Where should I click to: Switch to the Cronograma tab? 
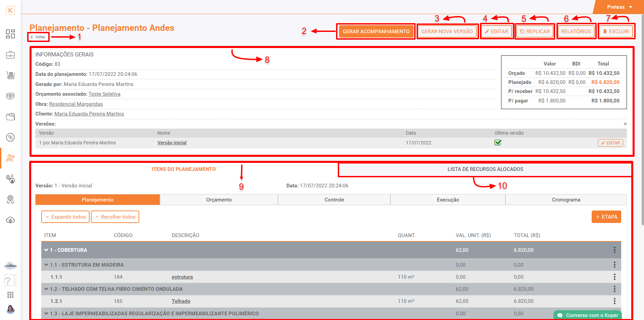pos(566,200)
